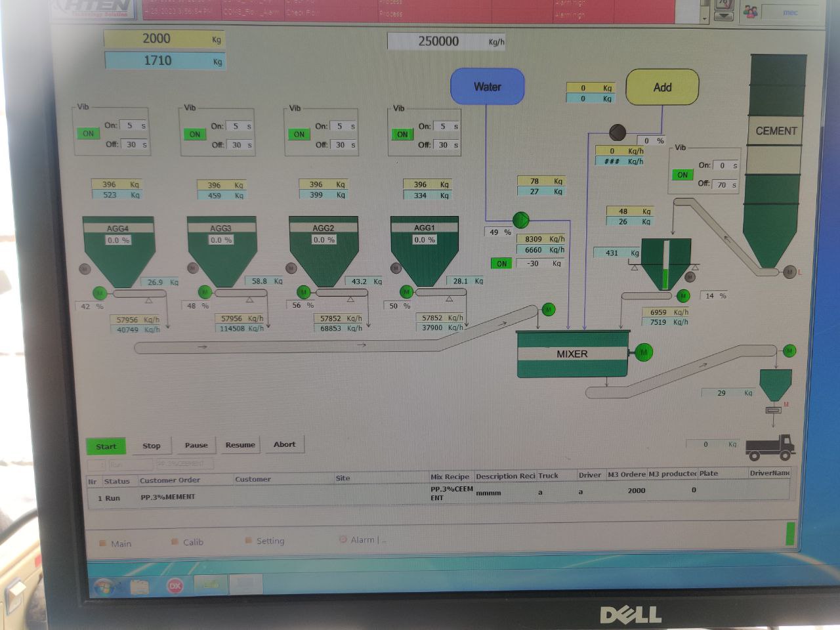Select the AGG4 hopper icon
Viewport: 840px width, 630px height.
tap(118, 253)
